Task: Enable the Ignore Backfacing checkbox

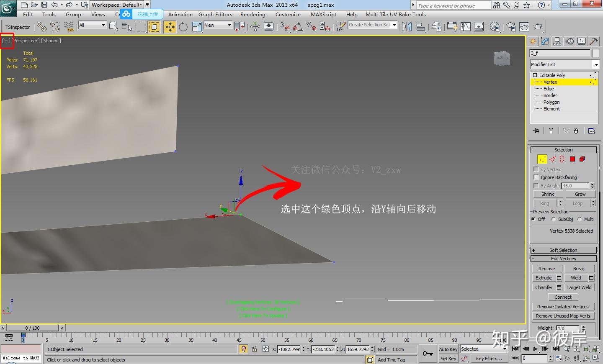Action: tap(536, 177)
